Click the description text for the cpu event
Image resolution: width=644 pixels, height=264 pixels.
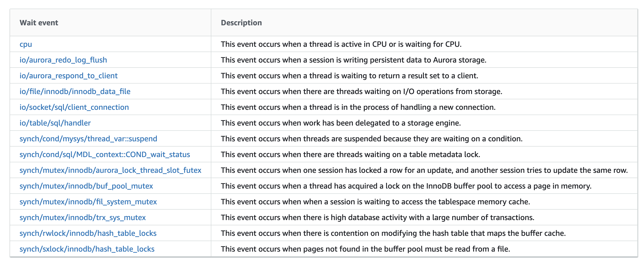coord(341,44)
